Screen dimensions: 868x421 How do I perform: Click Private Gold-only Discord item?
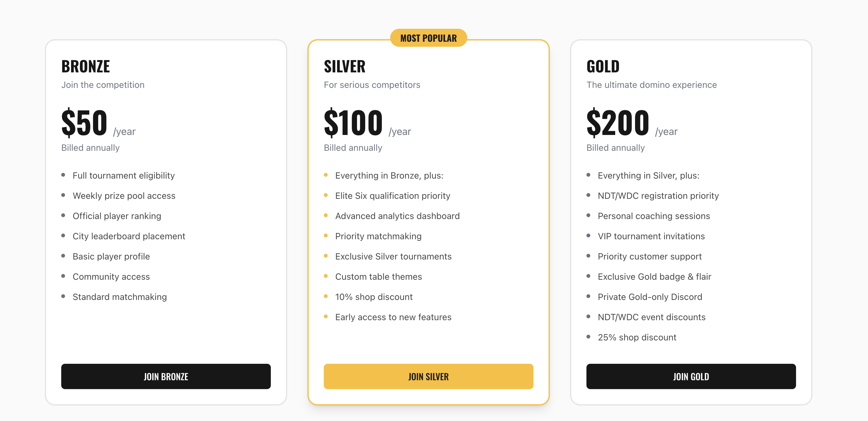tap(650, 297)
